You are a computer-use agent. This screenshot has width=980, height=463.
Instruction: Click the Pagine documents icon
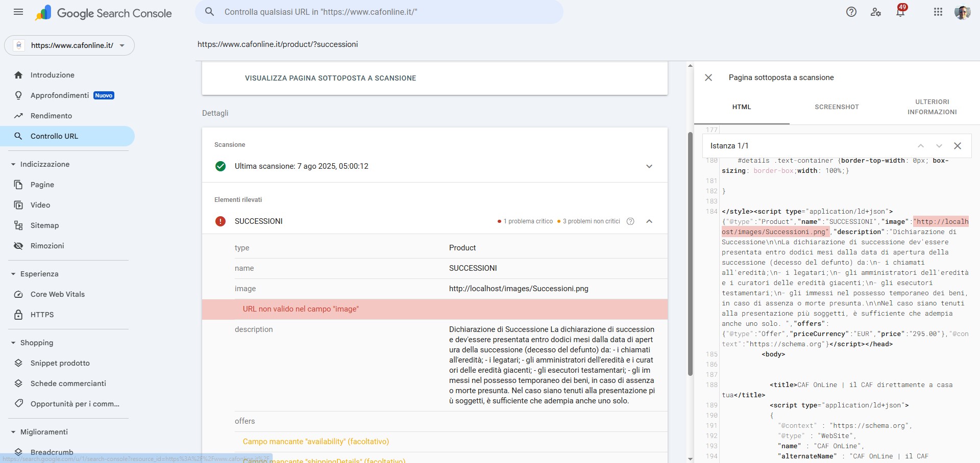click(18, 185)
